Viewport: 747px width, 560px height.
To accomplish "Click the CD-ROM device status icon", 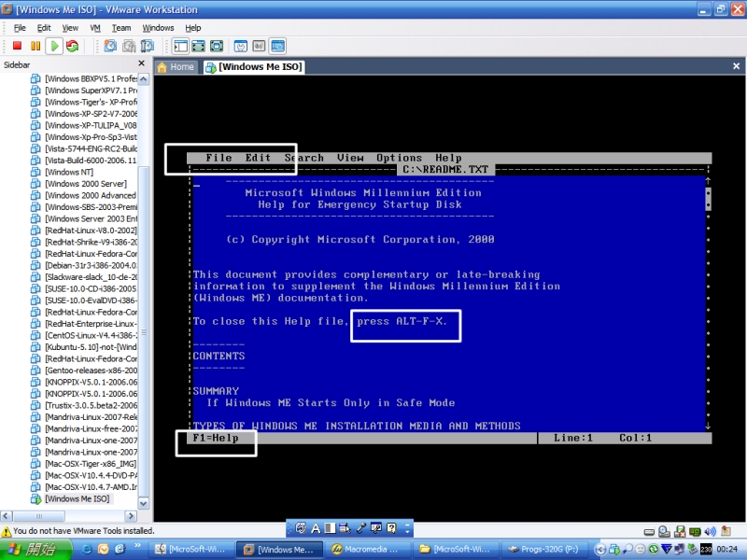I will [664, 531].
